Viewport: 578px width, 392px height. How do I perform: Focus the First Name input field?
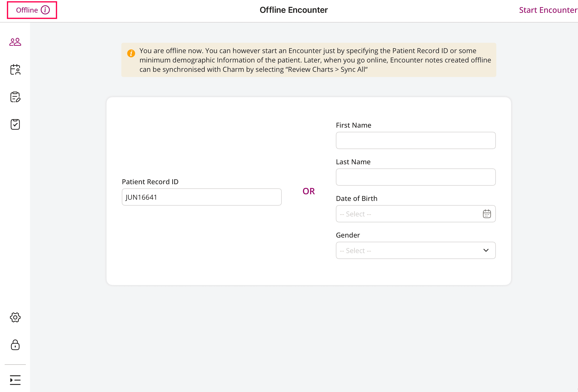pyautogui.click(x=415, y=140)
